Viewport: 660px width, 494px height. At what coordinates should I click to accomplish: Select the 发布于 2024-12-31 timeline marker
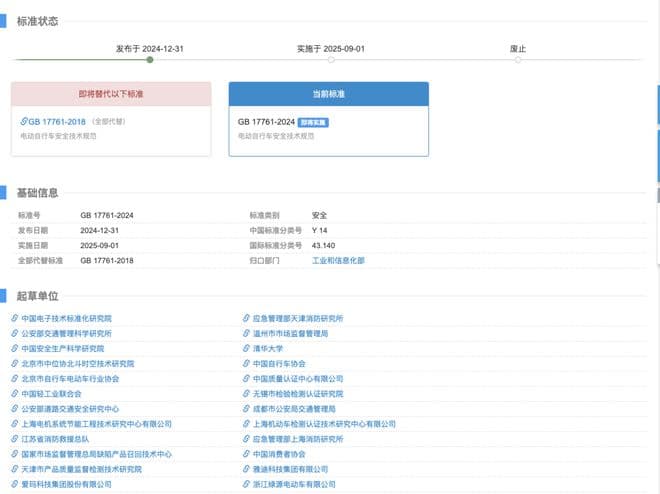[x=150, y=60]
